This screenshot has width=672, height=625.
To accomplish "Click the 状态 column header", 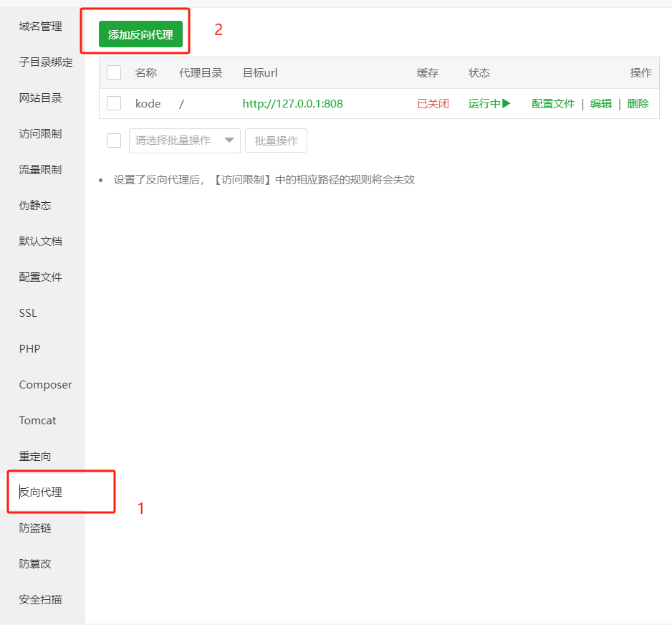I will [479, 73].
